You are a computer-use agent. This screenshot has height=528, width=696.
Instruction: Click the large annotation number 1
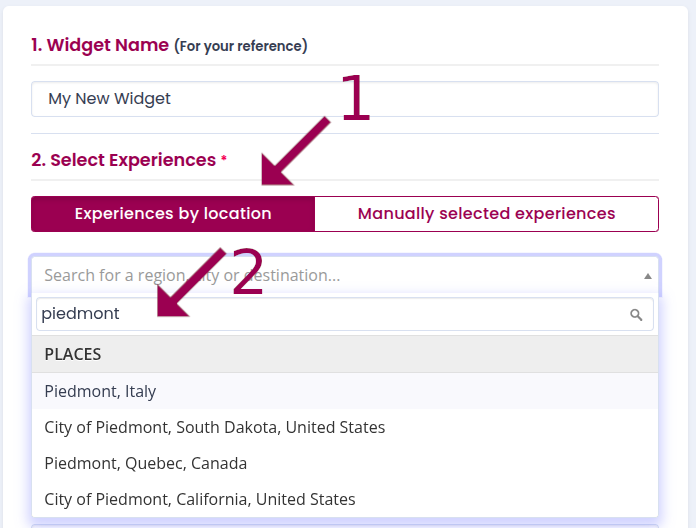point(356,101)
